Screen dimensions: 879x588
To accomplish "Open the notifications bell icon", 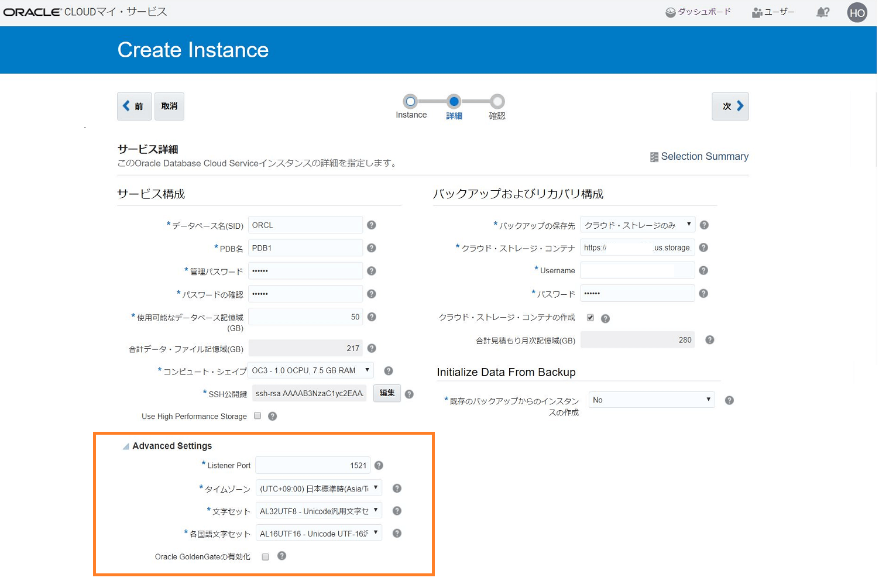I will tap(823, 12).
